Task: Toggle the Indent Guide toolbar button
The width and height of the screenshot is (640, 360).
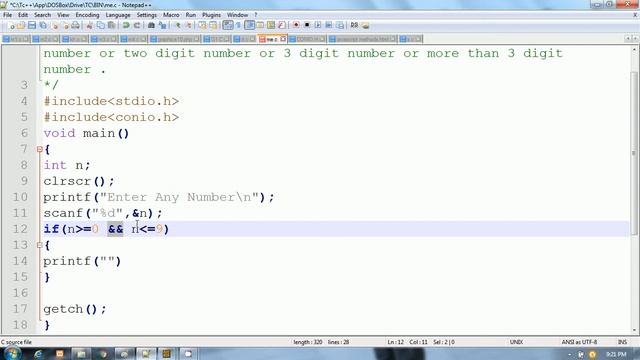Action: click(250, 25)
